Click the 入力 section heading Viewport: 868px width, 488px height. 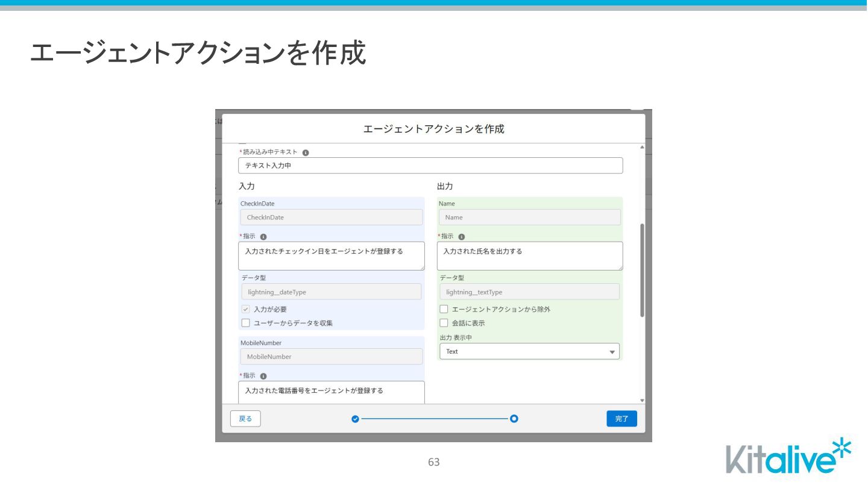(247, 186)
